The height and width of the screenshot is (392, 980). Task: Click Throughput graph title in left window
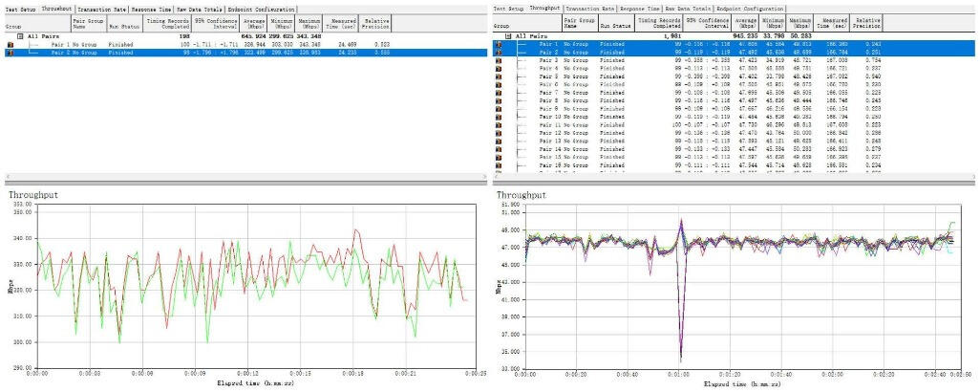[34, 195]
